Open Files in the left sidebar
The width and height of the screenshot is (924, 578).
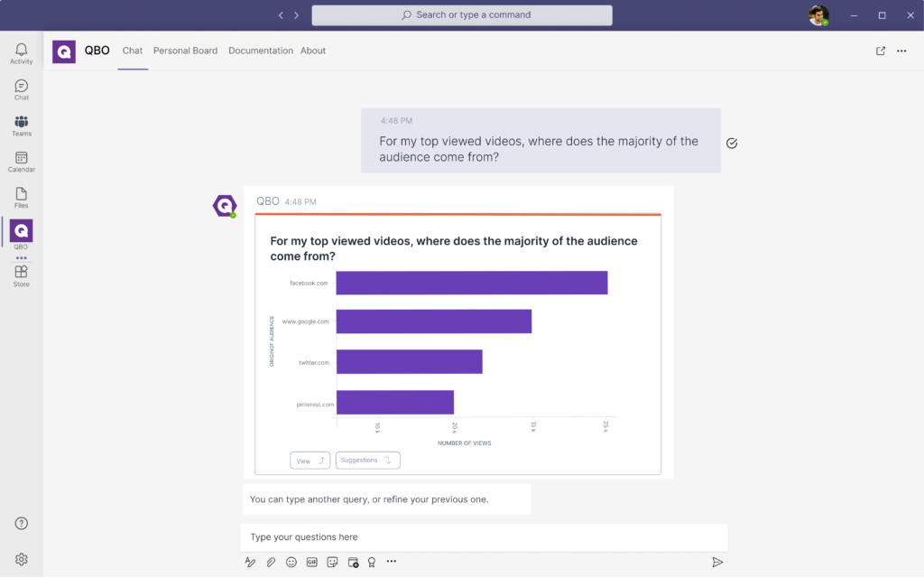coord(22,198)
